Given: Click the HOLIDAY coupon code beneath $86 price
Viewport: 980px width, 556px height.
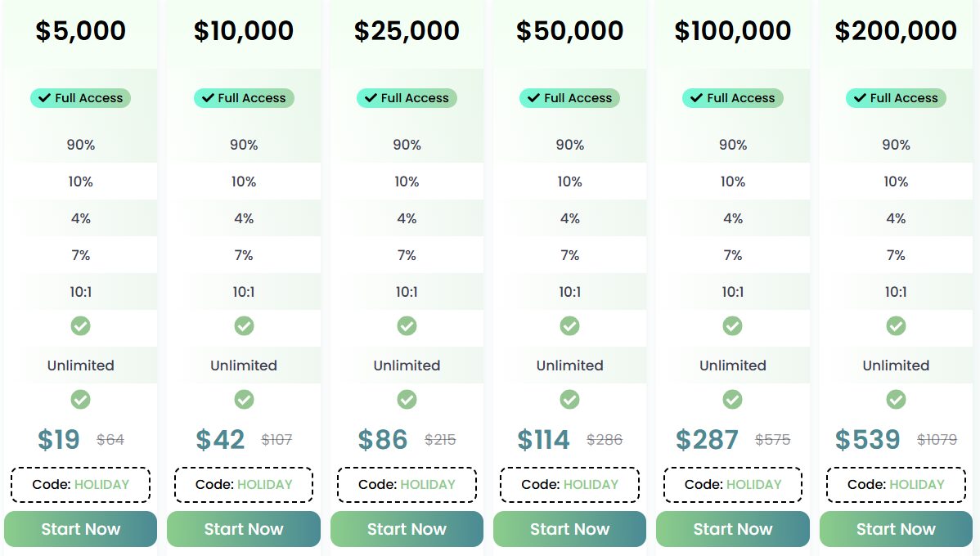Looking at the screenshot, I should tap(407, 484).
